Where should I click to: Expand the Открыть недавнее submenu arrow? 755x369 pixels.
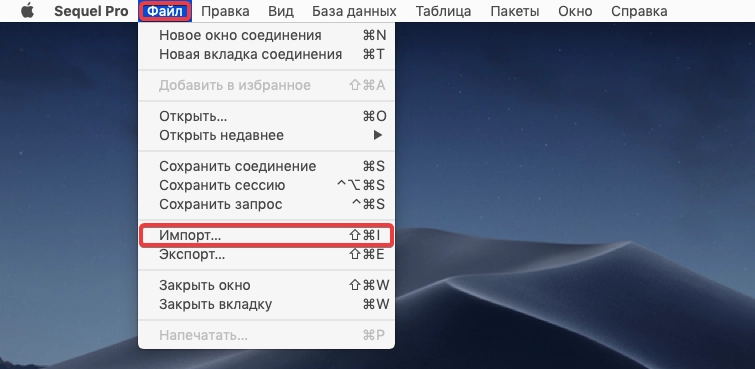pos(378,135)
